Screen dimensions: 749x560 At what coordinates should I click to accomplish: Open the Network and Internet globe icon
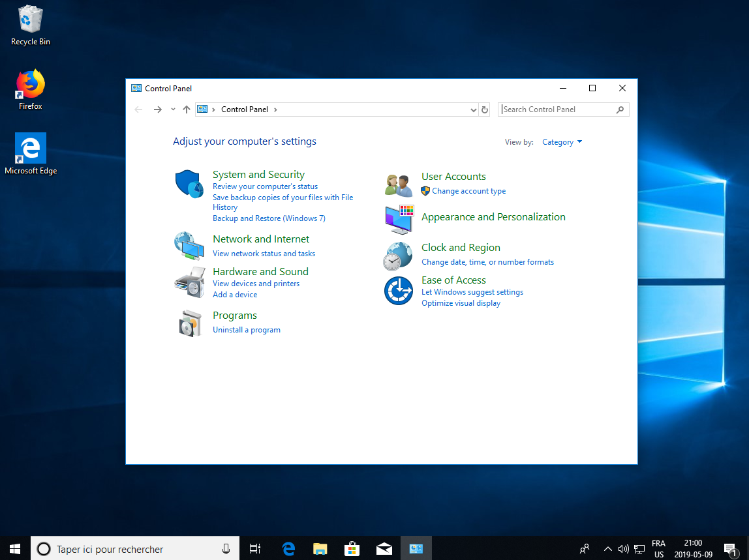click(189, 245)
